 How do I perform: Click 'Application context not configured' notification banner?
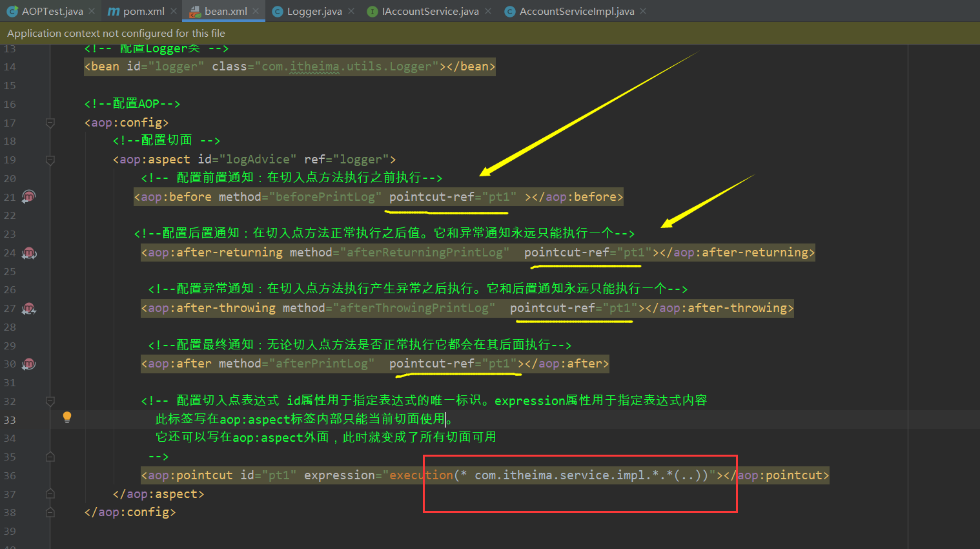point(490,33)
